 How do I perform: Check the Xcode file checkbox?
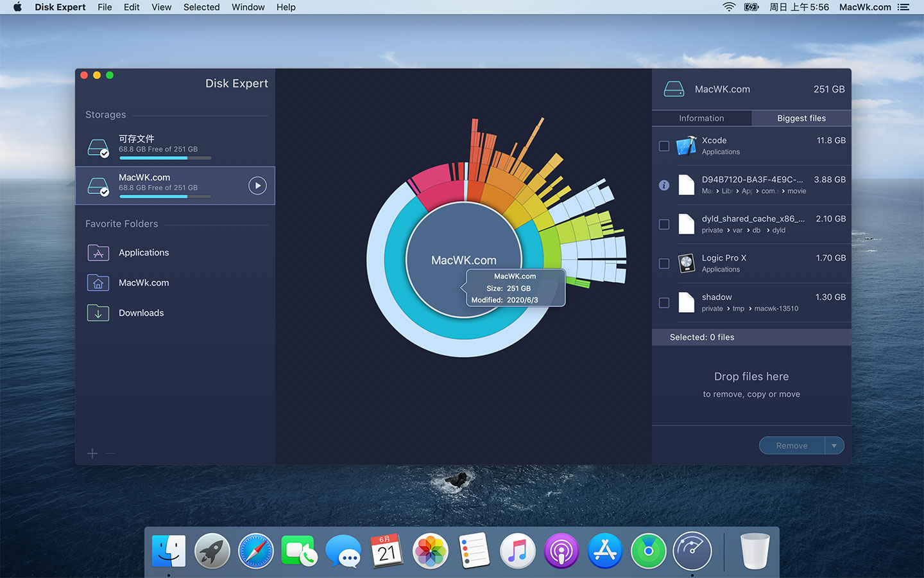tap(664, 146)
